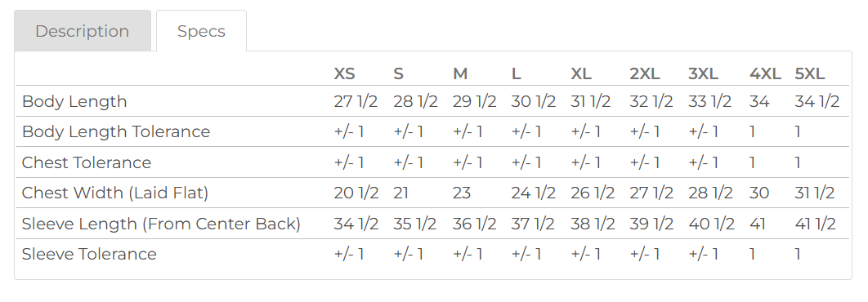Screen dimensions: 868x302
Task: Click the XS size column header
Action: point(344,73)
